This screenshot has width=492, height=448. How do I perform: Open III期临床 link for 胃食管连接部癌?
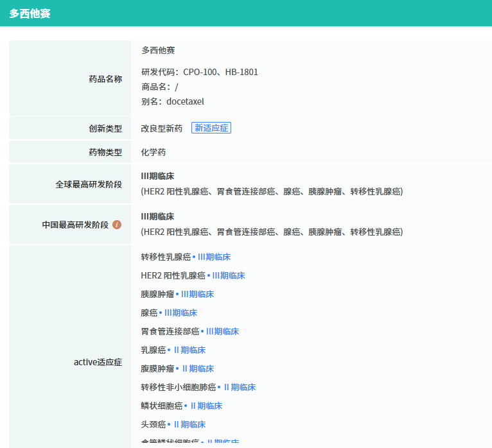tap(222, 331)
